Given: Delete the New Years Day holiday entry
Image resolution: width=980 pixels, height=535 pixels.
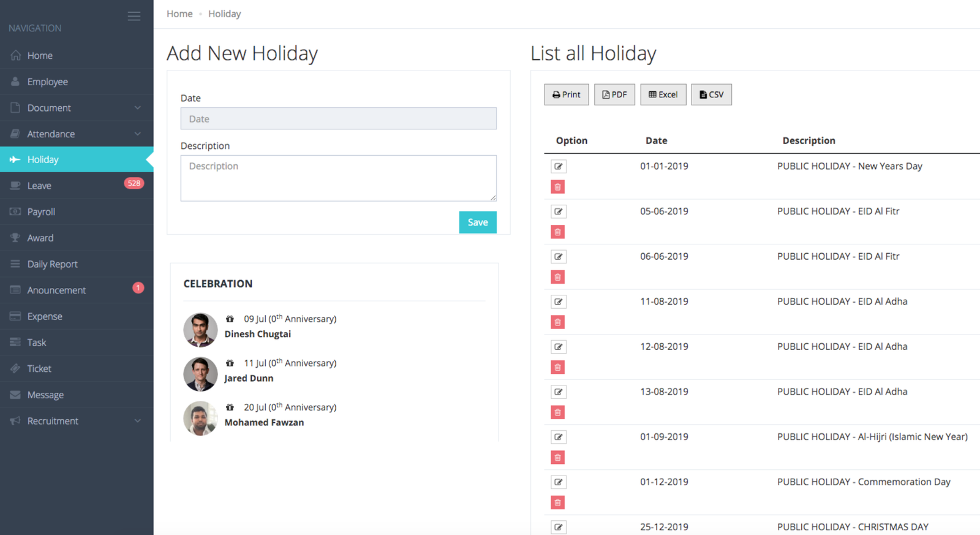Looking at the screenshot, I should click(x=557, y=187).
